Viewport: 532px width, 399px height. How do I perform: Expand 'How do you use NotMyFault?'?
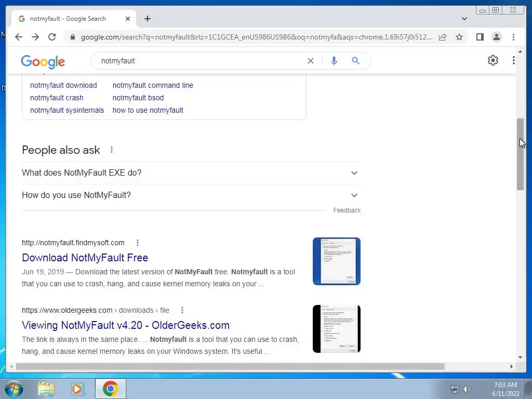pyautogui.click(x=191, y=195)
